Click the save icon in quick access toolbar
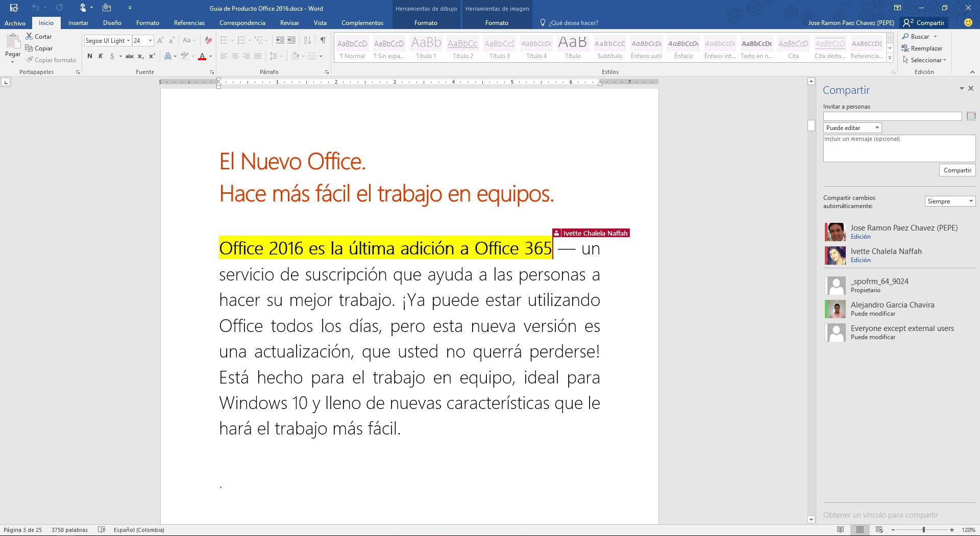The height and width of the screenshot is (536, 980). (x=14, y=8)
